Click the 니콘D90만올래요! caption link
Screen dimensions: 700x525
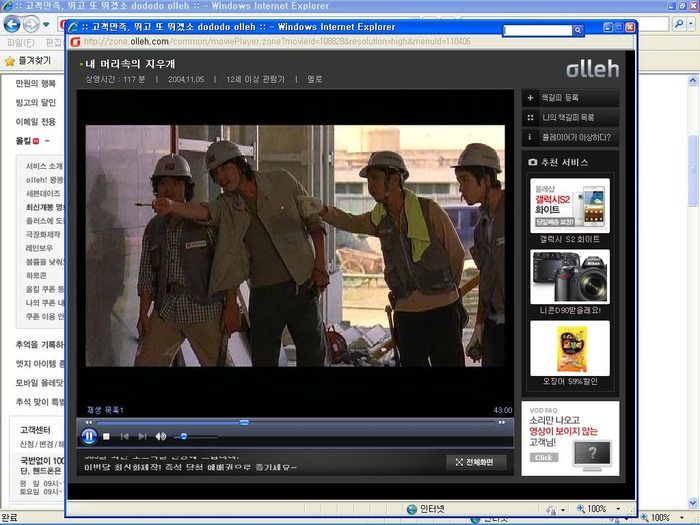(570, 310)
